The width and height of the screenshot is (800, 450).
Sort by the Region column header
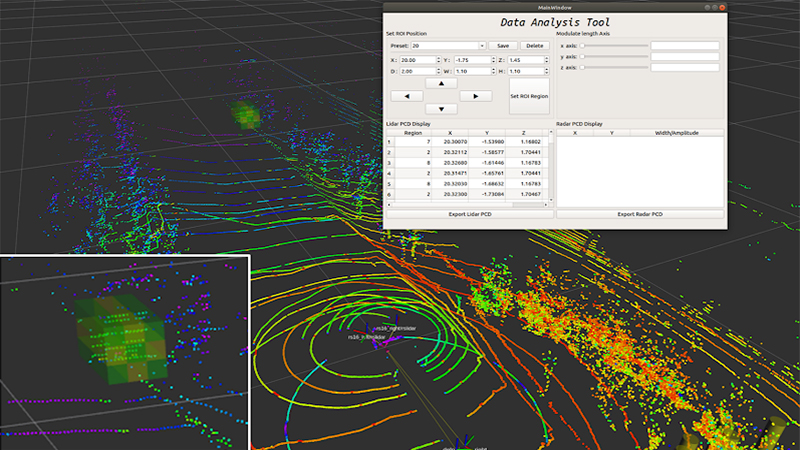point(413,133)
